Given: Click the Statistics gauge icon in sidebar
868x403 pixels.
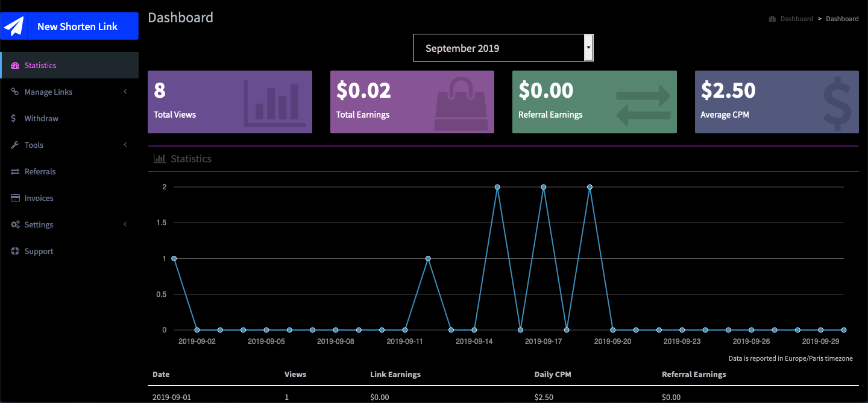Looking at the screenshot, I should coord(15,66).
